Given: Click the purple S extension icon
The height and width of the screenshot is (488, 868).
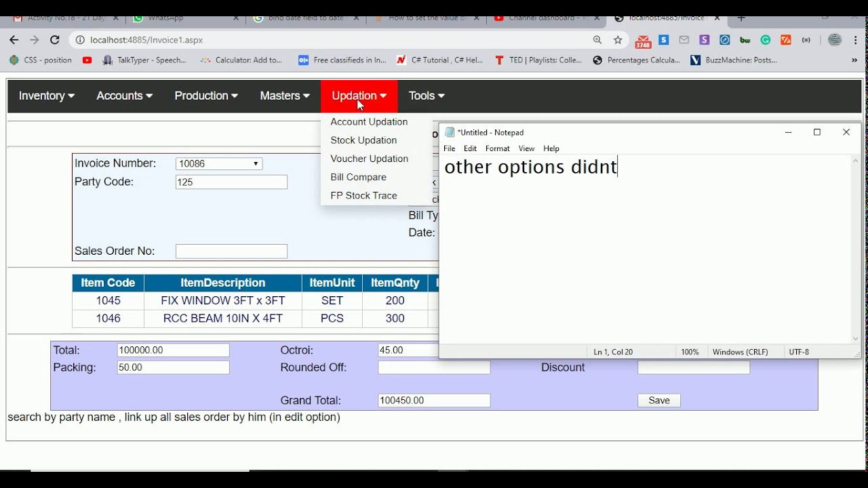Looking at the screenshot, I should point(705,40).
